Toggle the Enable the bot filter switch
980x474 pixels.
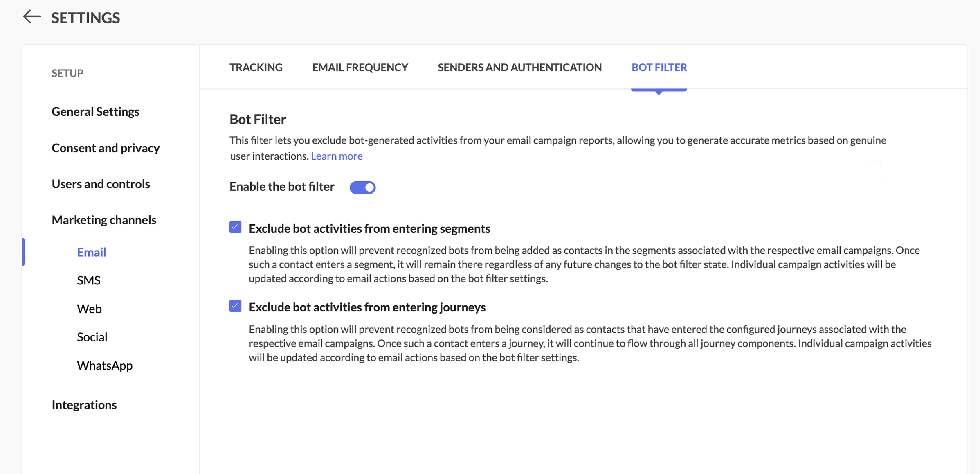click(x=362, y=187)
